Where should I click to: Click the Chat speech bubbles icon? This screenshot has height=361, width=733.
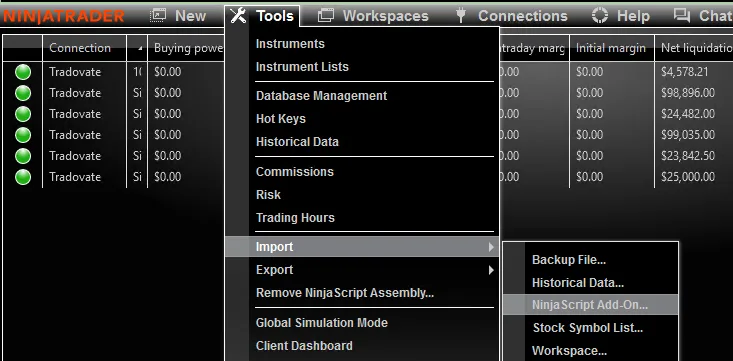tap(682, 15)
